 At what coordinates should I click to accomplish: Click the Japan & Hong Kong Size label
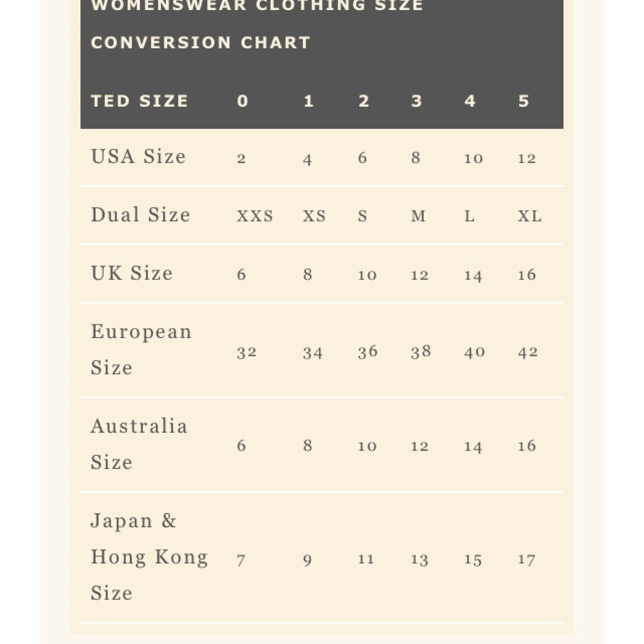pyautogui.click(x=149, y=557)
